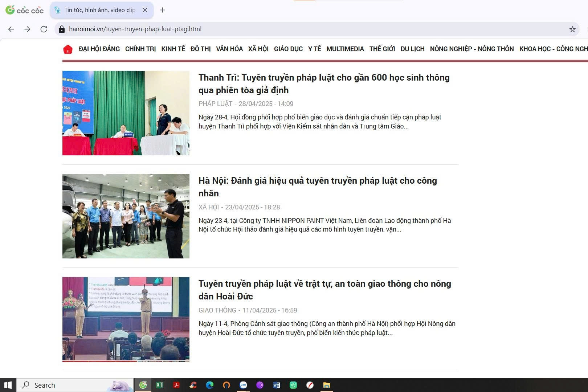
Task: Launch Zalo from the taskbar
Action: click(x=243, y=385)
